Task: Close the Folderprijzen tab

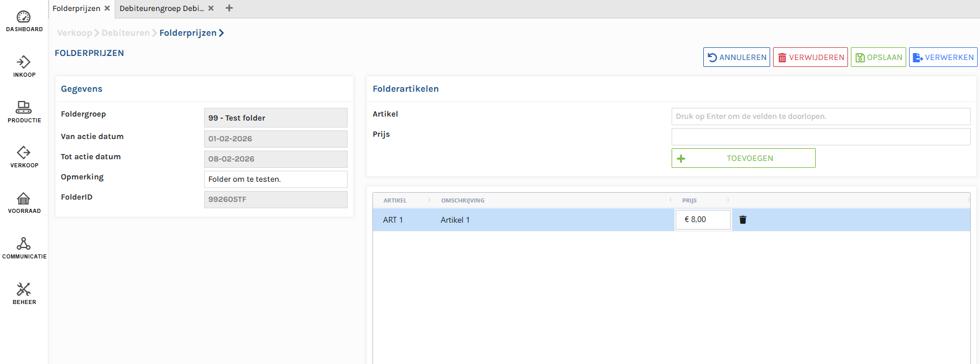Action: tap(107, 8)
